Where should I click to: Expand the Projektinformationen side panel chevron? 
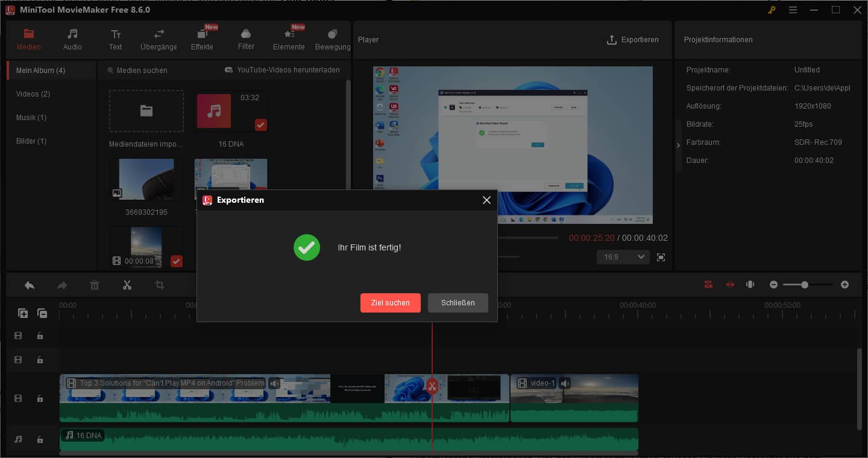click(678, 145)
